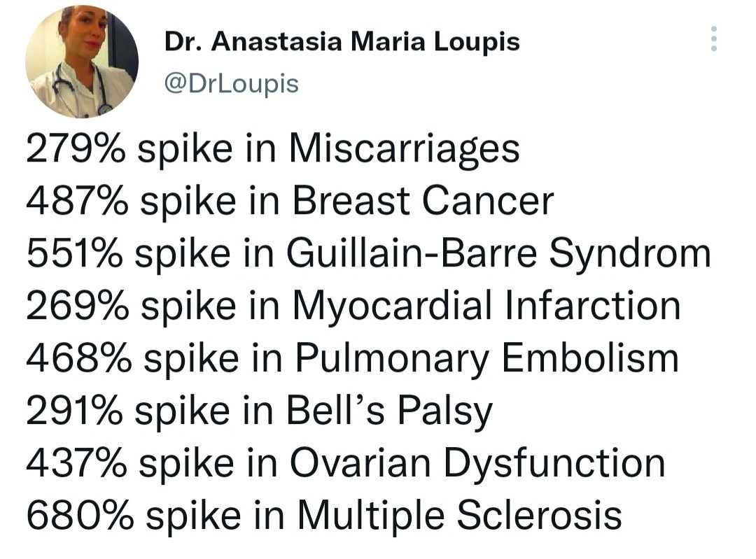
Task: Click the 468% figure
Action: 78,358
